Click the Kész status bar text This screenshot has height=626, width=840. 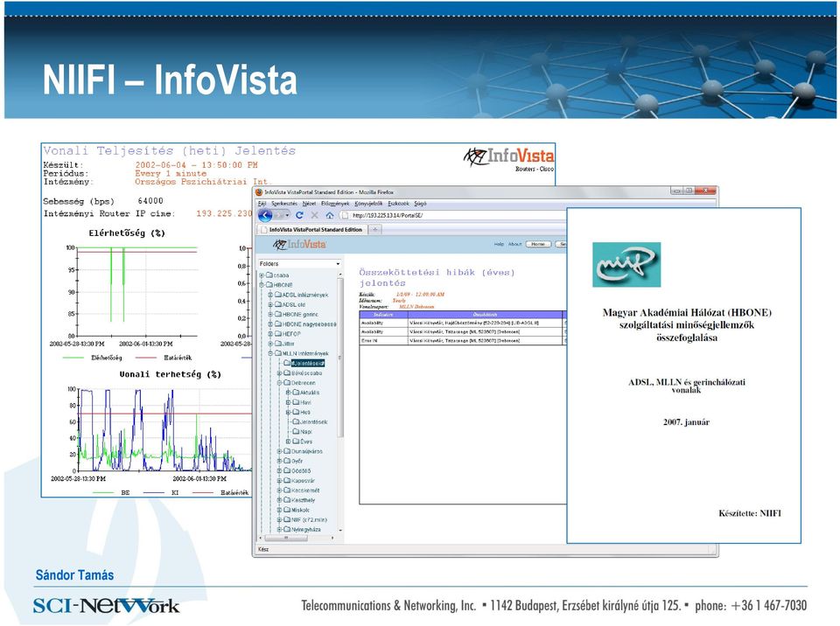pyautogui.click(x=263, y=549)
